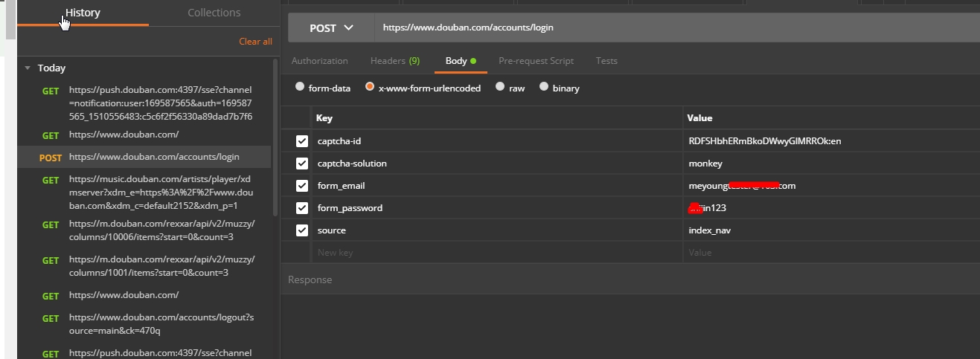Viewport: 980px width, 359px height.
Task: Select the binary body radio option
Action: tap(544, 87)
